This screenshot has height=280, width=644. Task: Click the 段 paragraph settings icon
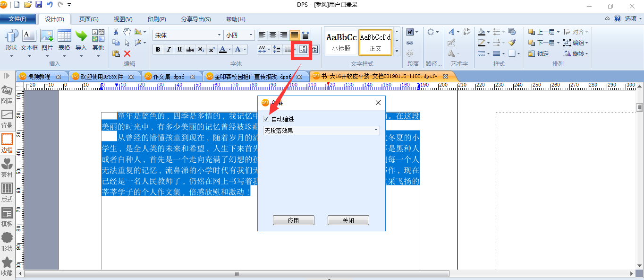tap(303, 49)
